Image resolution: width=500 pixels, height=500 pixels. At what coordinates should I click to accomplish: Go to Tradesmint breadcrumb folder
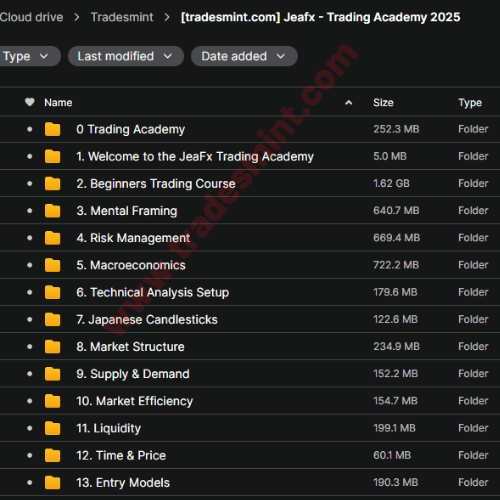coord(122,17)
